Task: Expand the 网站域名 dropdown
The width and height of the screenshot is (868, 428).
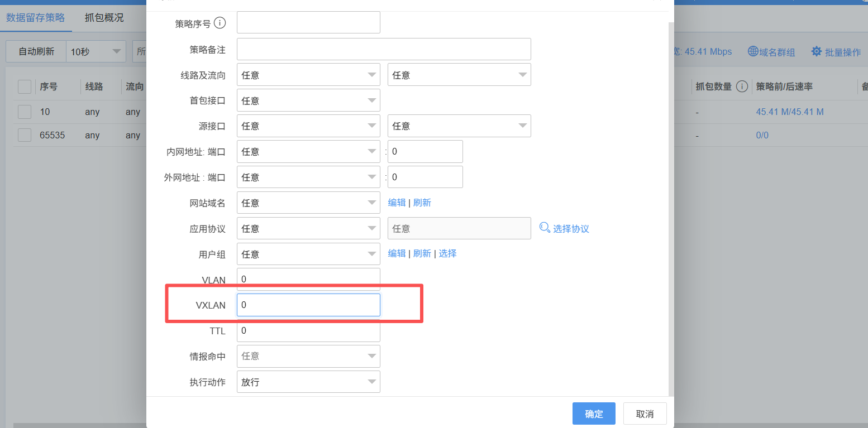Action: (x=308, y=203)
